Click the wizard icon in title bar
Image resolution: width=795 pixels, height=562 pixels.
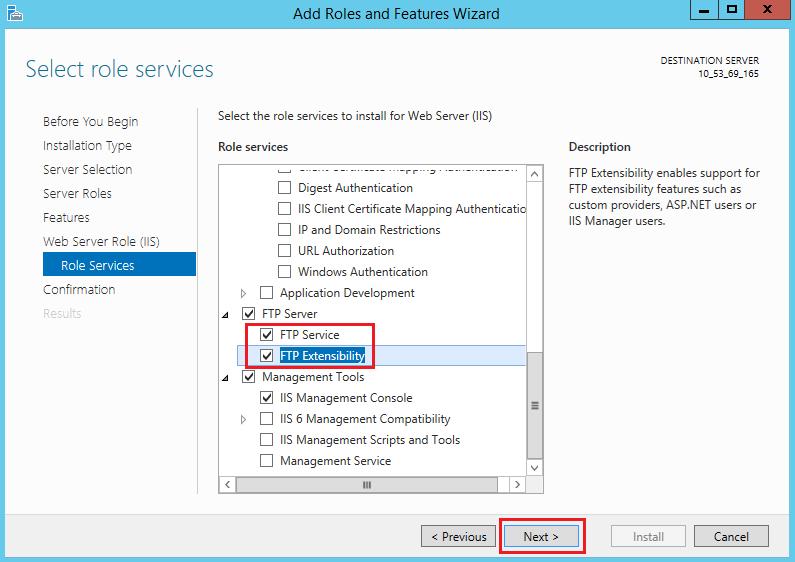[x=13, y=13]
